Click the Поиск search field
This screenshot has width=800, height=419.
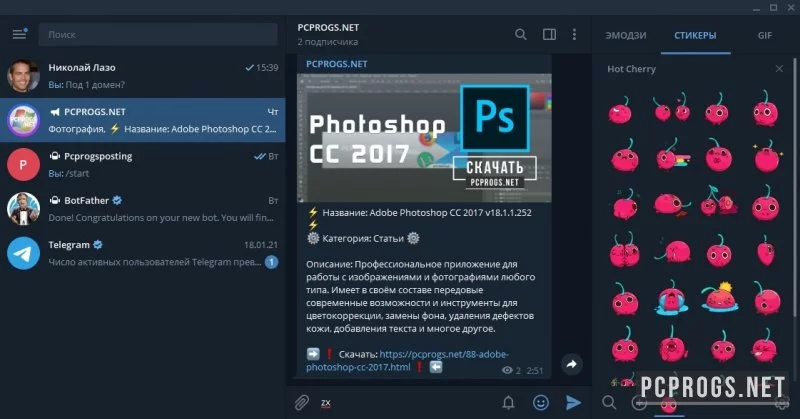[x=158, y=35]
